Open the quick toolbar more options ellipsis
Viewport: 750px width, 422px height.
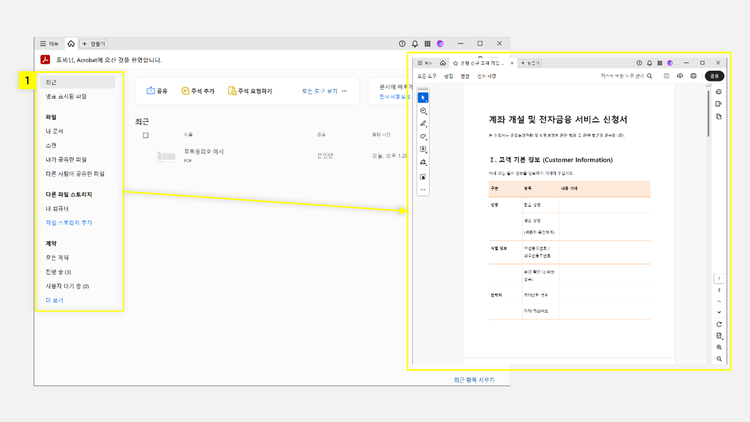coord(423,190)
